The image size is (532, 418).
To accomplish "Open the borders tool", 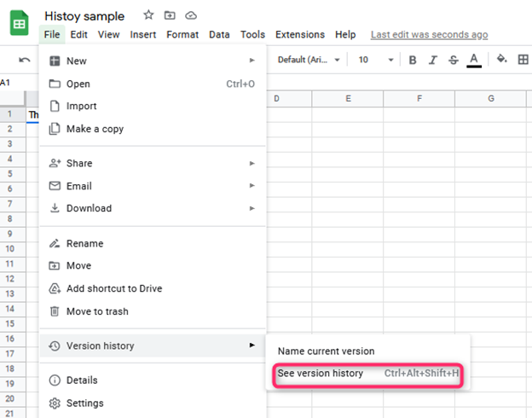I will coord(523,60).
